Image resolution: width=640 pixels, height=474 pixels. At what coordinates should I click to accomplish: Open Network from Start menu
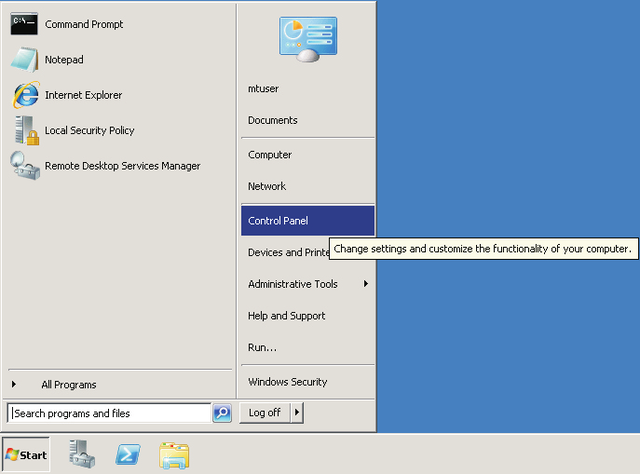pos(308,187)
